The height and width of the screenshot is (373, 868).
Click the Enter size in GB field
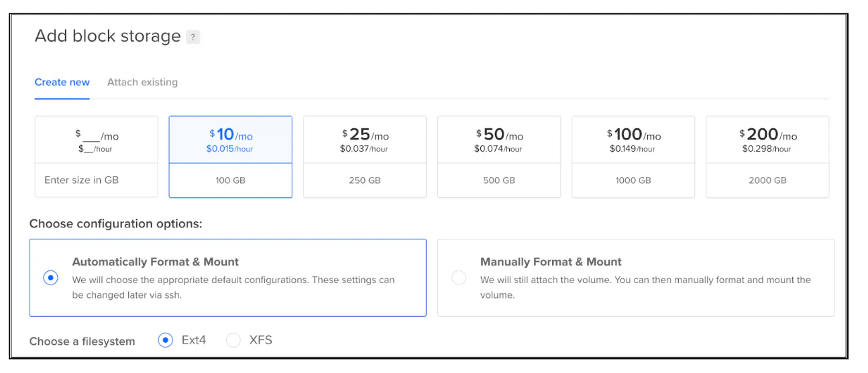tap(96, 180)
